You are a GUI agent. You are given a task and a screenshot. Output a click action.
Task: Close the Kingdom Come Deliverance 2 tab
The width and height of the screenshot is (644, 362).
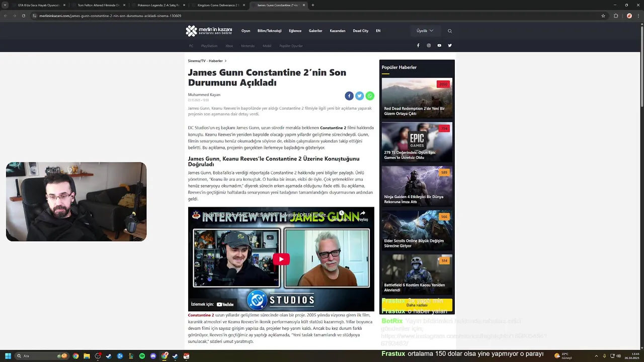click(x=244, y=5)
